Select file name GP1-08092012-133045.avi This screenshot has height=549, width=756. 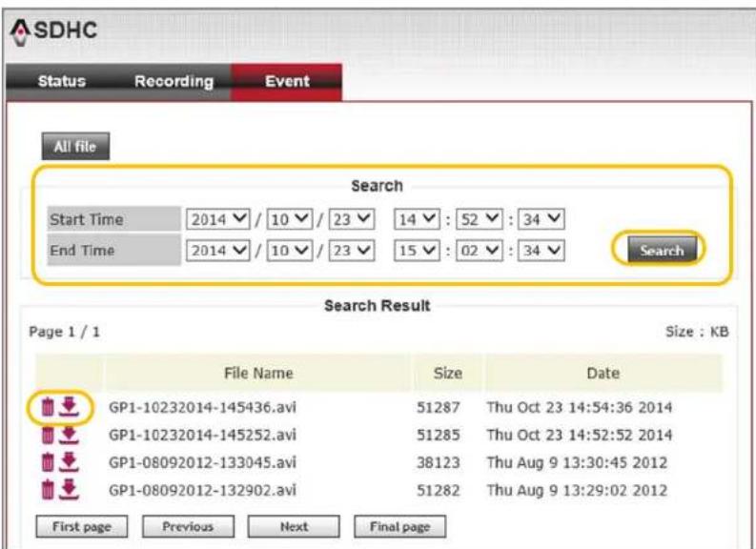click(202, 462)
